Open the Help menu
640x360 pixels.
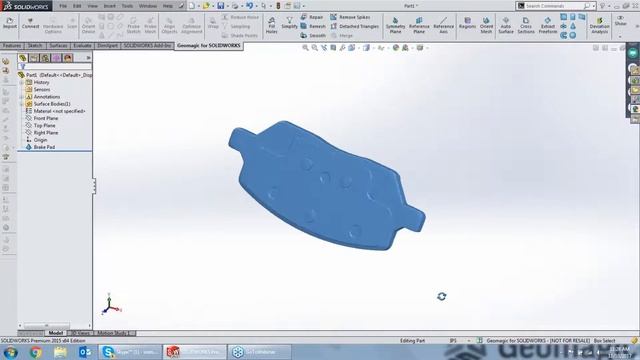click(168, 6)
